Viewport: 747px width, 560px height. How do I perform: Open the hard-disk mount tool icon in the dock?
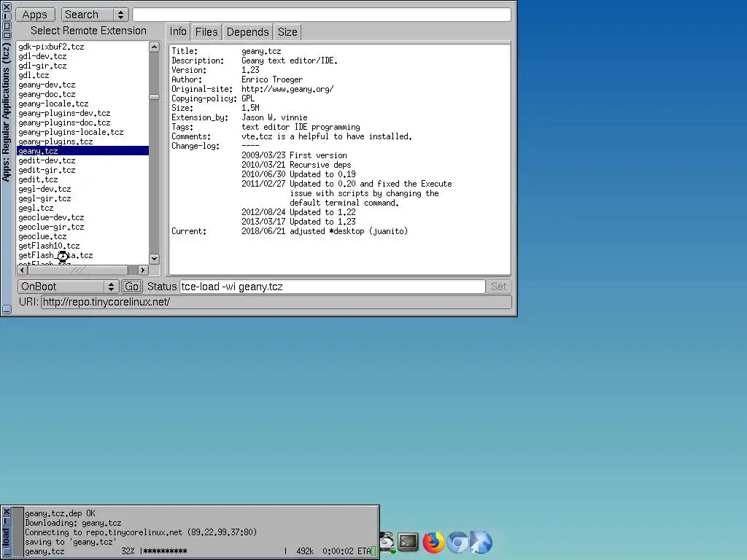387,542
